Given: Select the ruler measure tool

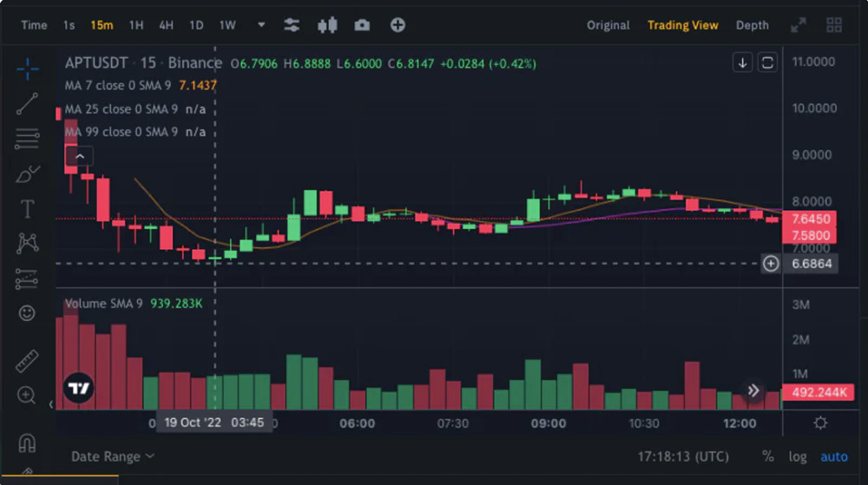Looking at the screenshot, I should pyautogui.click(x=28, y=360).
